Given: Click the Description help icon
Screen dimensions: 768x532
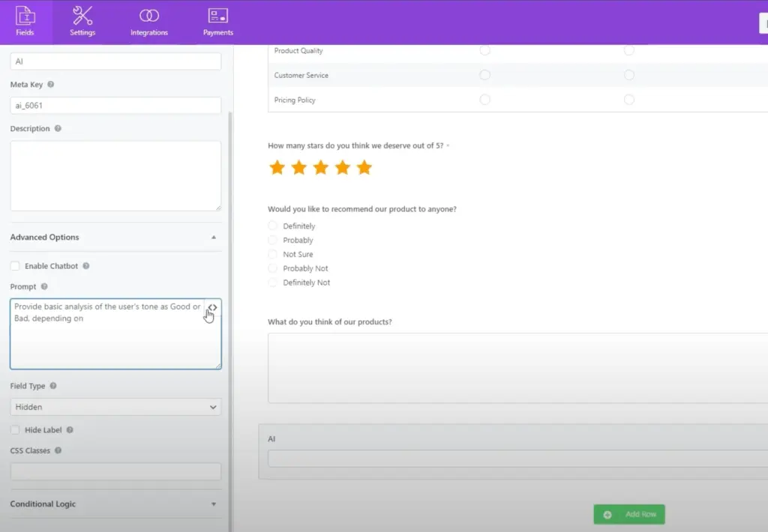Looking at the screenshot, I should tap(58, 129).
